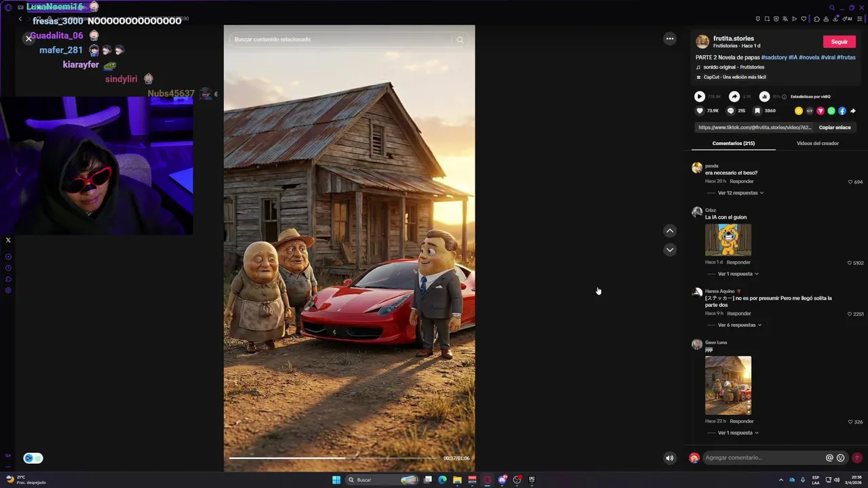Open frutita.stories profile avatar
Screen dimensions: 868x488
coord(703,42)
